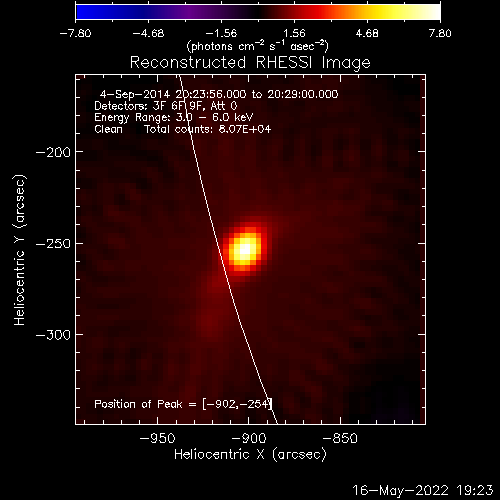Click the yellow region of the colorbar

(x=383, y=12)
